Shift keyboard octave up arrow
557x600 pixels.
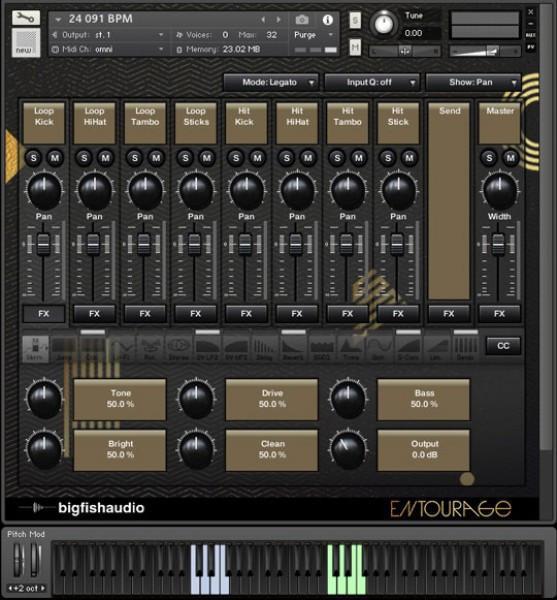(x=43, y=588)
